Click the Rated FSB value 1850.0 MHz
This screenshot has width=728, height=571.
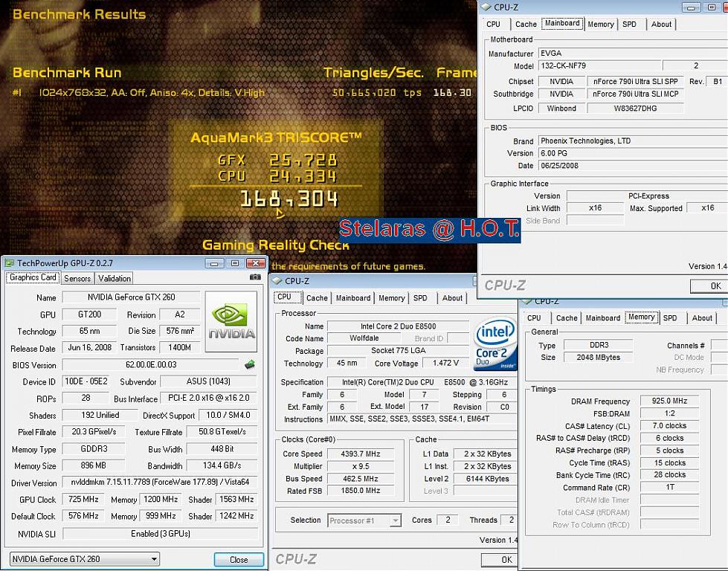[361, 491]
